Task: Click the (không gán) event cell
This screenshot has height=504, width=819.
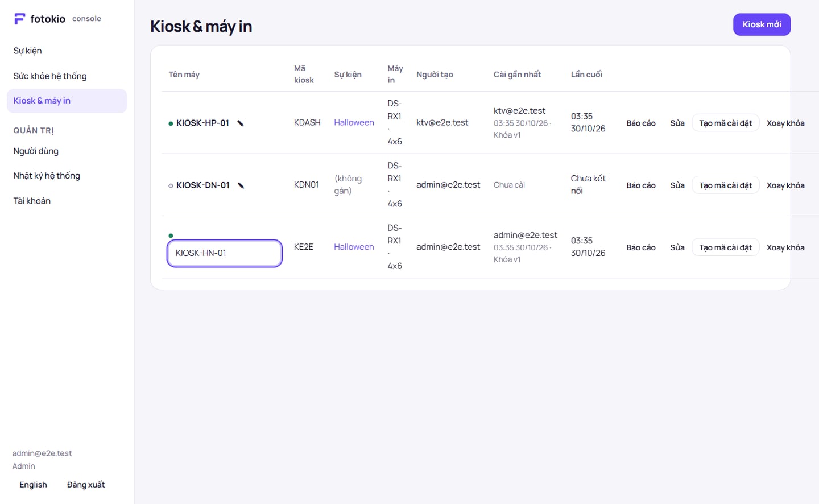Action: coord(348,184)
